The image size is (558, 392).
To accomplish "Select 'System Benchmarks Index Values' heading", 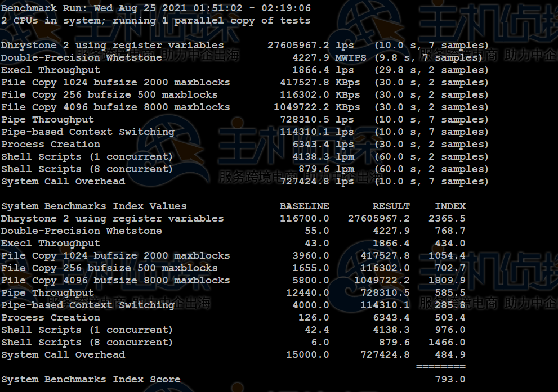I will click(94, 206).
